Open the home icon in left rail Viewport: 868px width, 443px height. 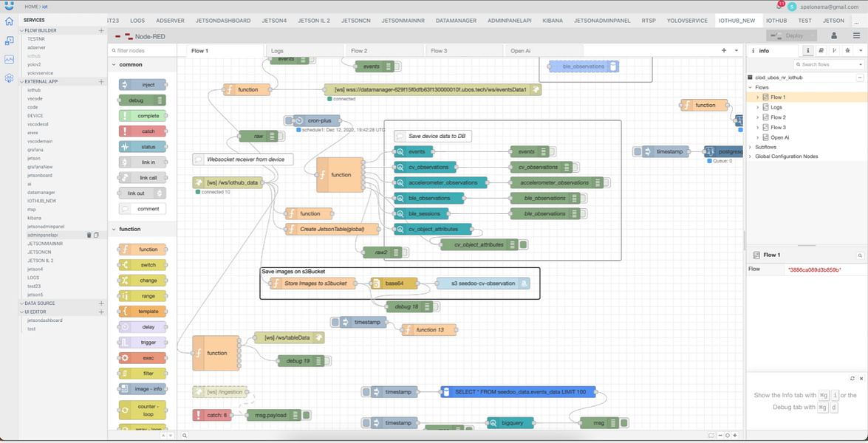pos(9,21)
